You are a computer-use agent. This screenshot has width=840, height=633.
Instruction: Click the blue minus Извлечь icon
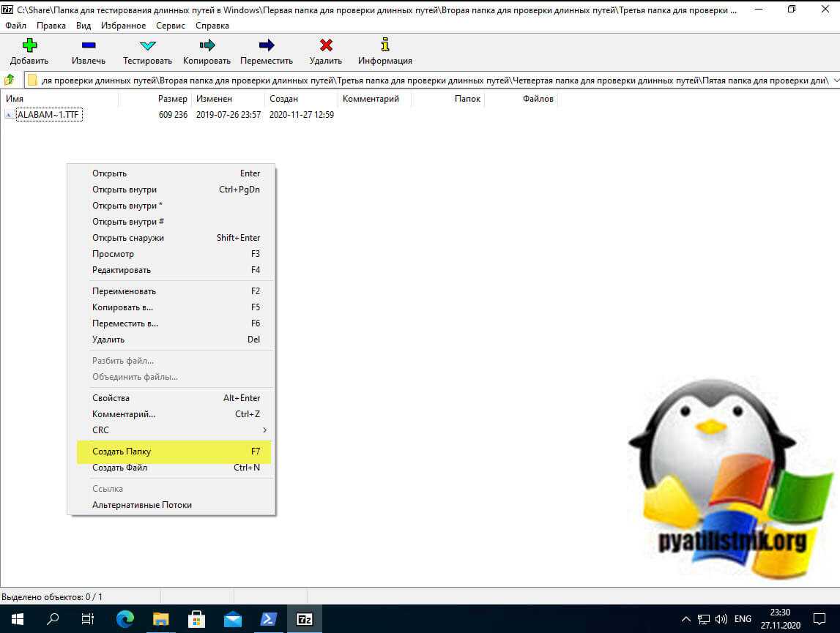click(x=88, y=46)
